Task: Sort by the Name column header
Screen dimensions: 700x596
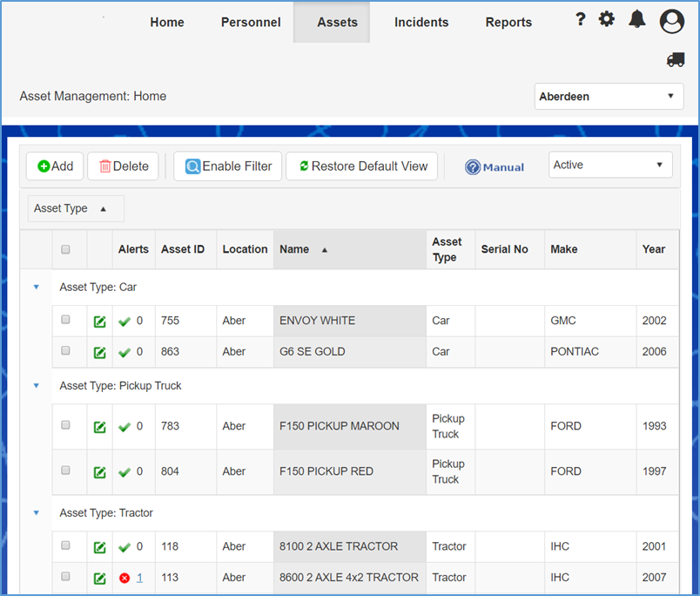Action: (x=294, y=249)
